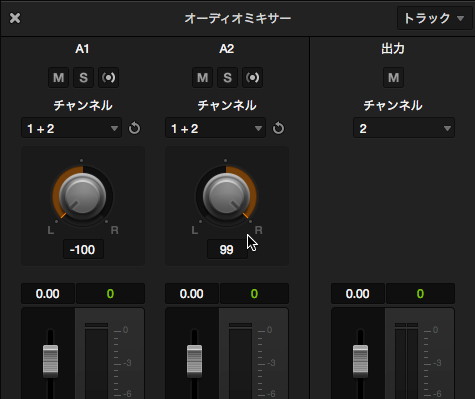Mute the 出力 output channel
This screenshot has height=399, width=475.
[393, 78]
